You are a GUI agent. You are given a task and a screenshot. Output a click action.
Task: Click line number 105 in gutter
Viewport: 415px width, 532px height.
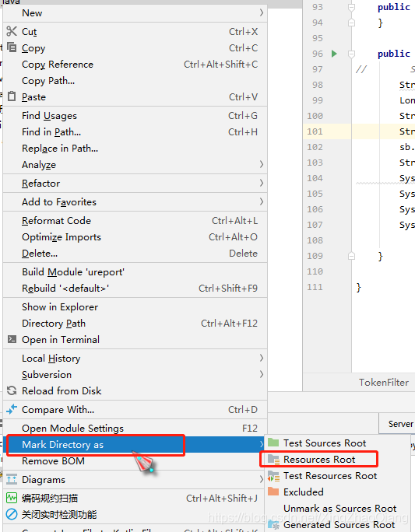(x=315, y=194)
